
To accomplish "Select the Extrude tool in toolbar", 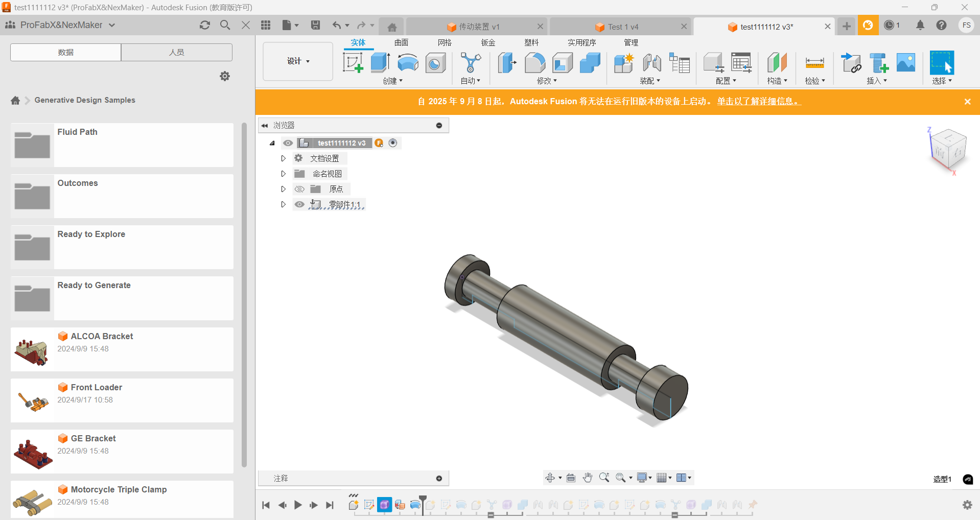I will pyautogui.click(x=380, y=63).
